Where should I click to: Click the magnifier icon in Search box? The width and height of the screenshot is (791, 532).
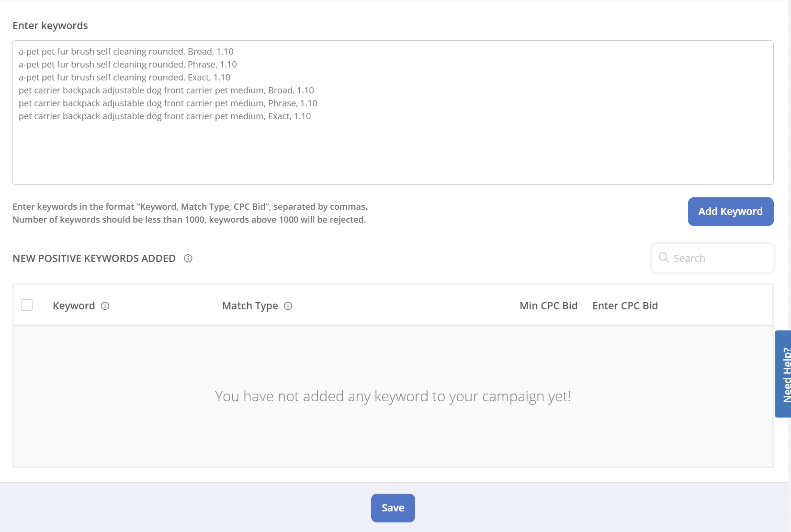pos(664,258)
